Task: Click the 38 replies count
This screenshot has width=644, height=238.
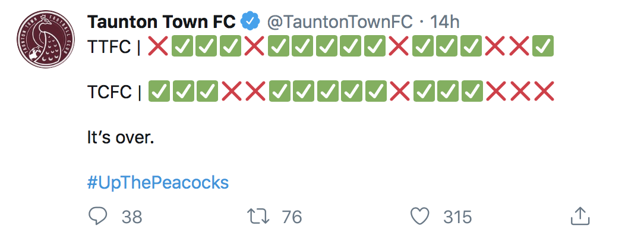Action: point(132,217)
